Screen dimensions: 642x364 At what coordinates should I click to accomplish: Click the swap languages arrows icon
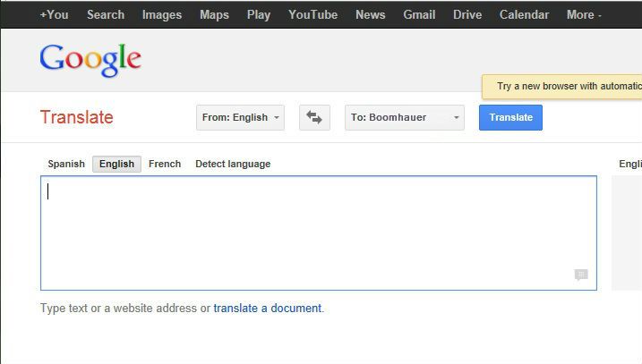[x=313, y=117]
